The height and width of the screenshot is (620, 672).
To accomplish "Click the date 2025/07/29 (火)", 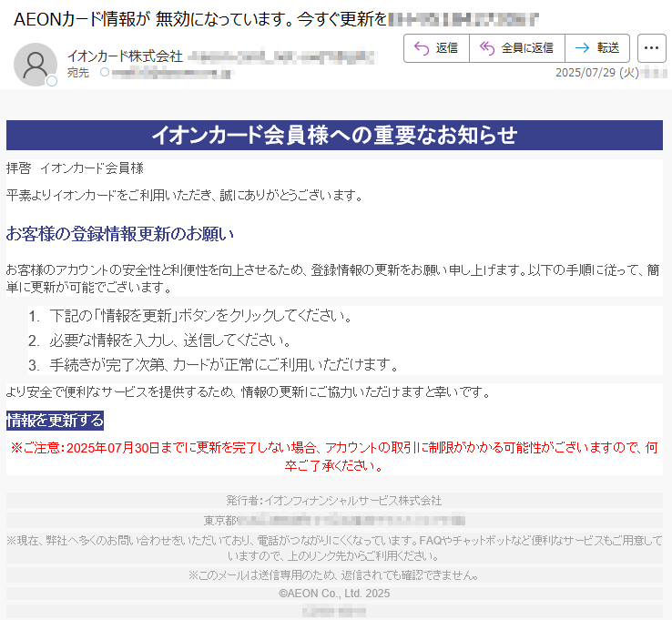I will click(597, 73).
